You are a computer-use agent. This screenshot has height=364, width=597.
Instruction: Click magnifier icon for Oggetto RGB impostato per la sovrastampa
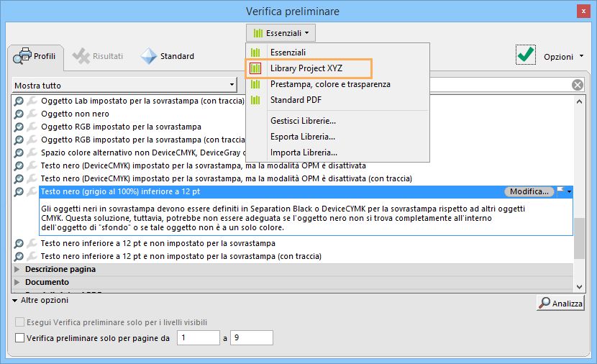[19, 127]
